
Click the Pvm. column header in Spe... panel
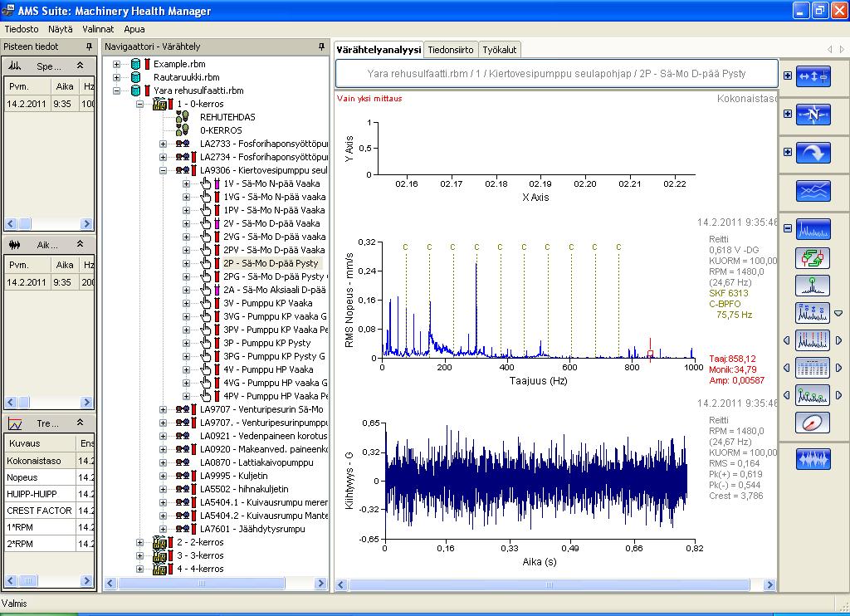tap(27, 86)
